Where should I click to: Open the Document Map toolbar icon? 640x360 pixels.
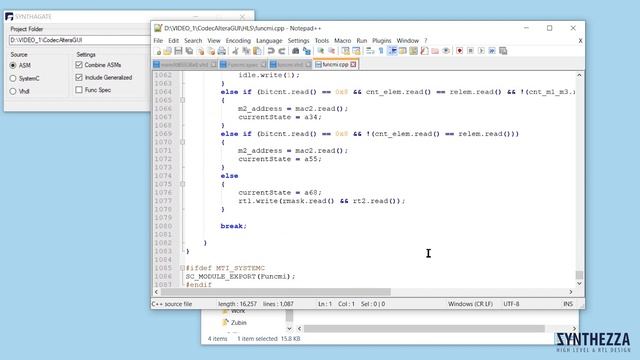403,51
